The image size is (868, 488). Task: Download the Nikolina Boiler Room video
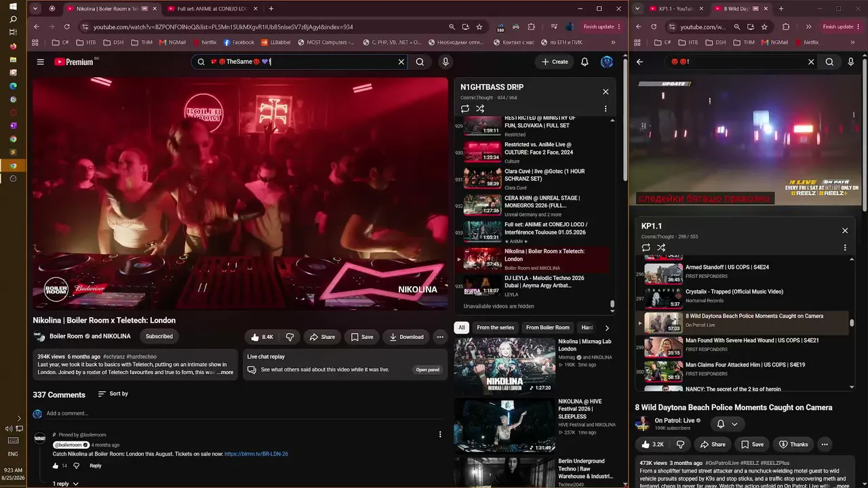(x=406, y=337)
